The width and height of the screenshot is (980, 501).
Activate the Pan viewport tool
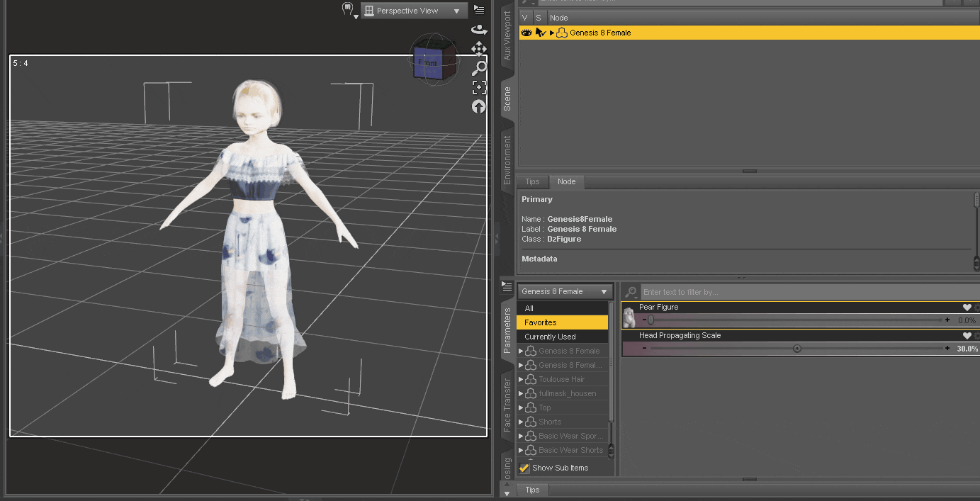point(479,49)
